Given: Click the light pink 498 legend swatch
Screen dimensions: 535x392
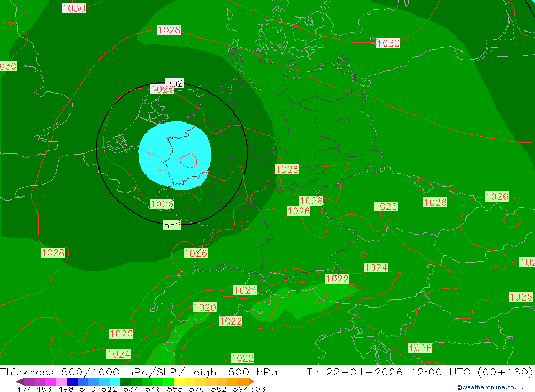Looking at the screenshot, I should coord(62,381).
